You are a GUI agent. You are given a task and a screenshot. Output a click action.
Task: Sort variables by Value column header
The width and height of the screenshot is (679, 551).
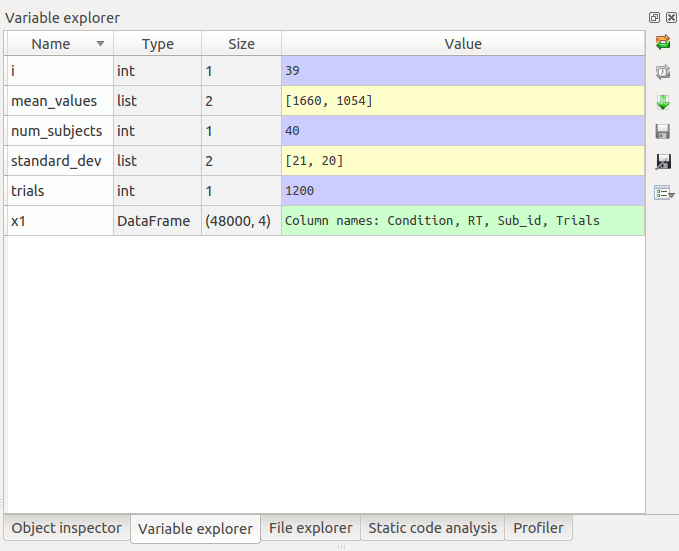click(x=463, y=43)
